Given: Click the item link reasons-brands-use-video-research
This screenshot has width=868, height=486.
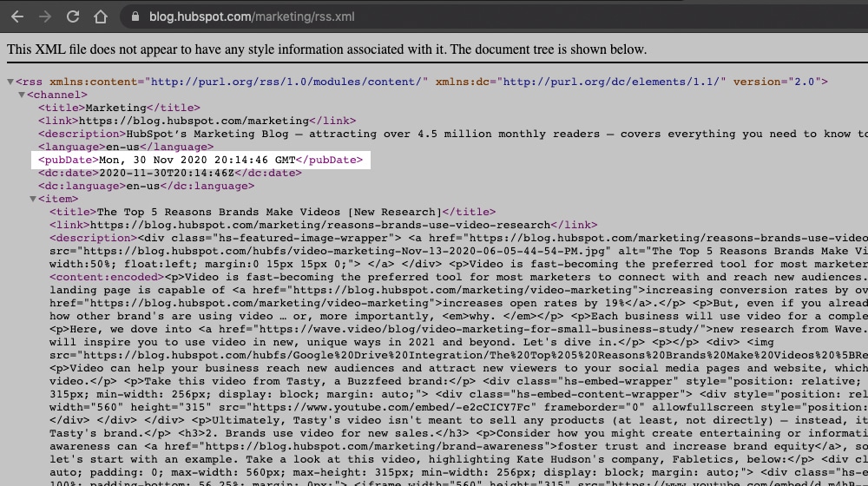Looking at the screenshot, I should pos(323,225).
